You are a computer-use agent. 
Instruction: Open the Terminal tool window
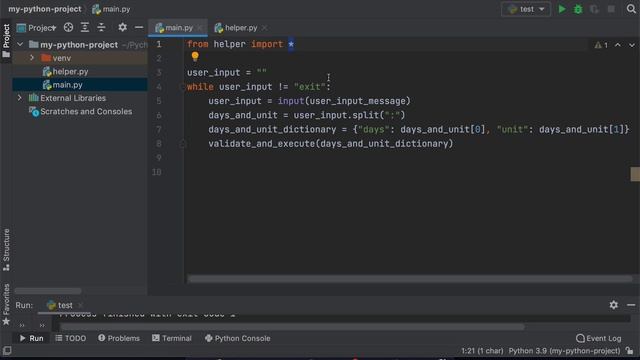pyautogui.click(x=171, y=338)
